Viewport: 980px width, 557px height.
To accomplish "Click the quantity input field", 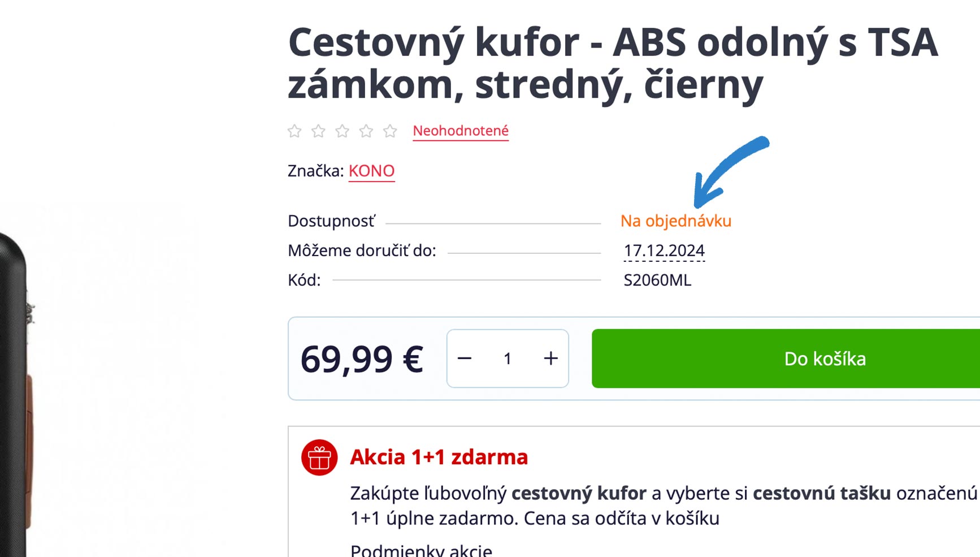I will (508, 359).
